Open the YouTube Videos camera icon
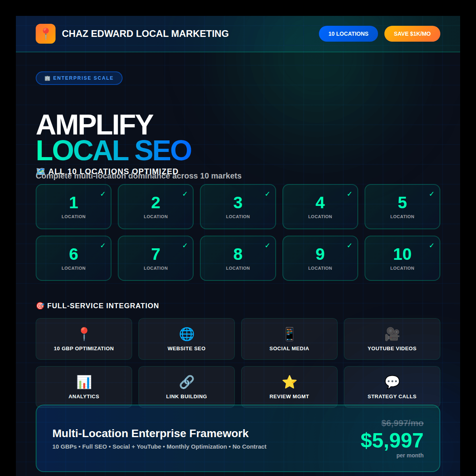The height and width of the screenshot is (476, 476). pos(392,334)
